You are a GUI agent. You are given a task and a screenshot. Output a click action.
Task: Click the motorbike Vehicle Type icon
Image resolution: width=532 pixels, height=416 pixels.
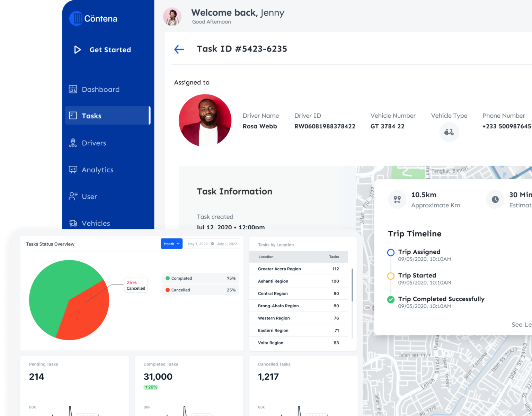(449, 132)
